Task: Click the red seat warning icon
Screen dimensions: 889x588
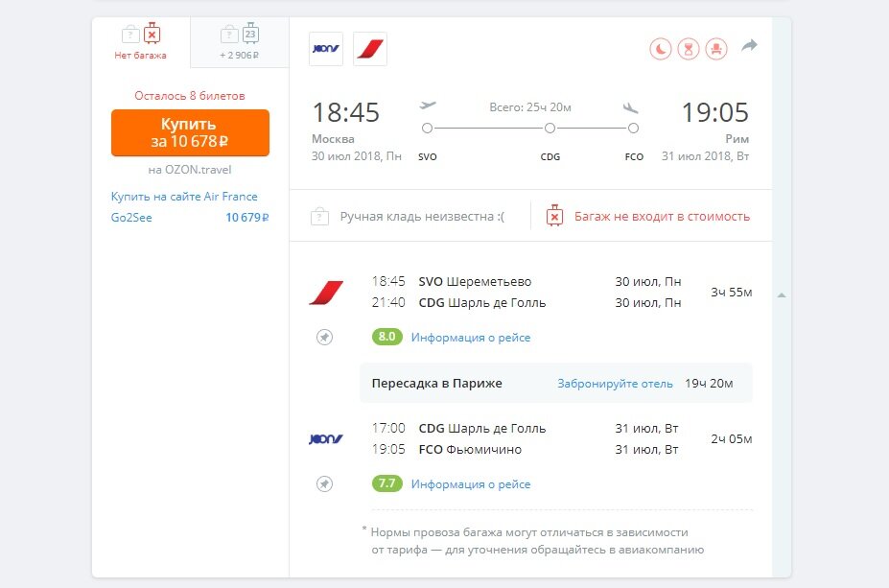Action: (x=716, y=49)
